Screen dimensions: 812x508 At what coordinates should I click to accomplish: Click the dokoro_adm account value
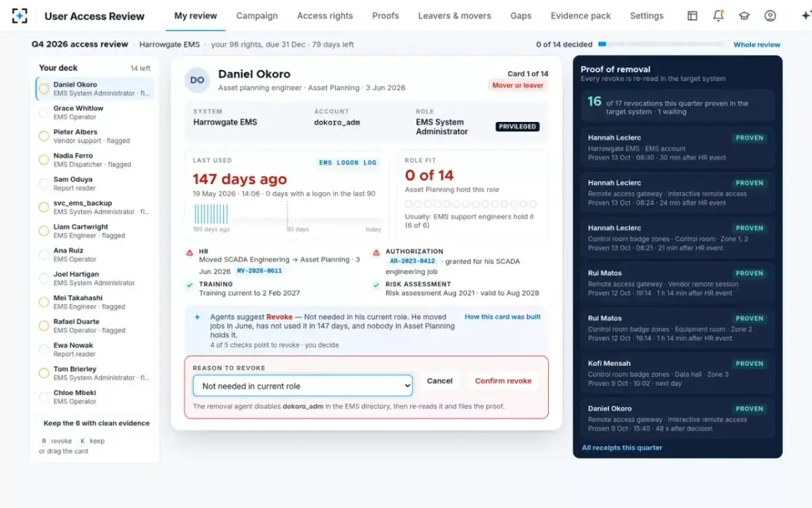(x=338, y=123)
